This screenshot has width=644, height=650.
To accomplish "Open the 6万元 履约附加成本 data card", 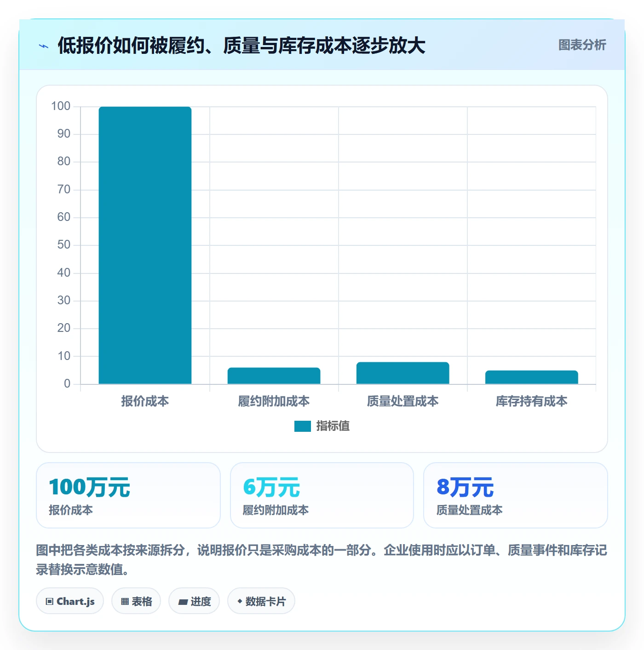I will pos(322,495).
